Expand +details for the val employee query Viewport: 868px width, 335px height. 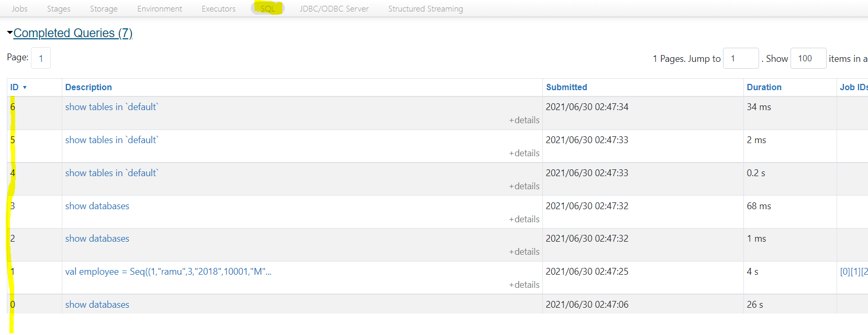524,285
